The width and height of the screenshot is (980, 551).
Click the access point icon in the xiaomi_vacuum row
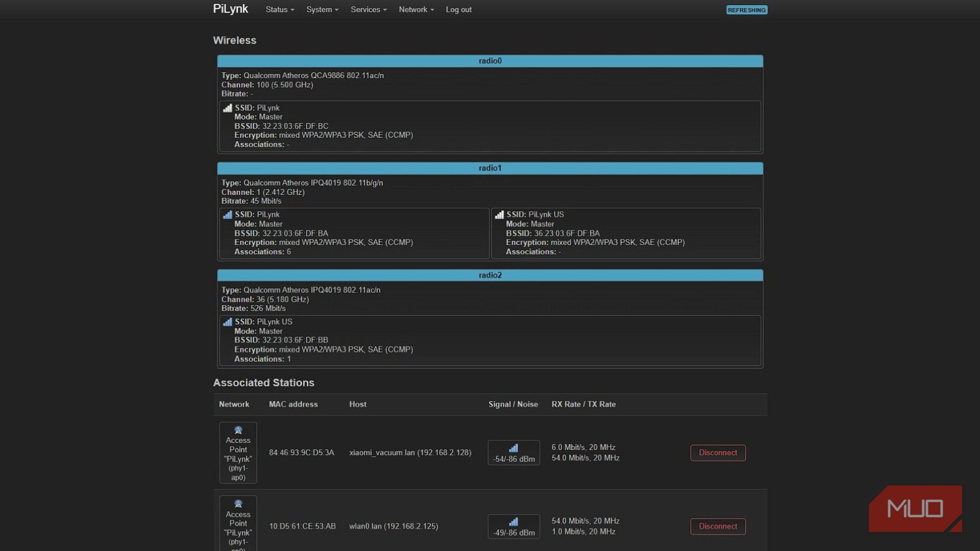coord(238,430)
